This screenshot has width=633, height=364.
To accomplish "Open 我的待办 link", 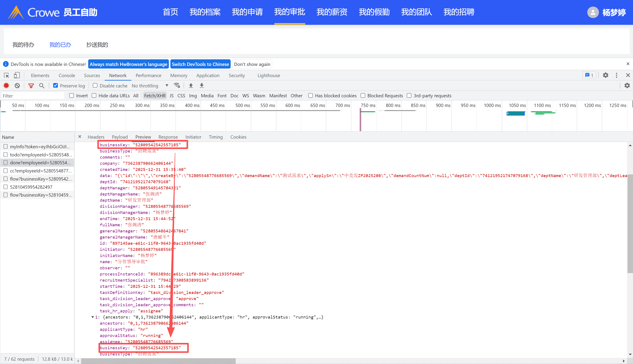I will [23, 45].
